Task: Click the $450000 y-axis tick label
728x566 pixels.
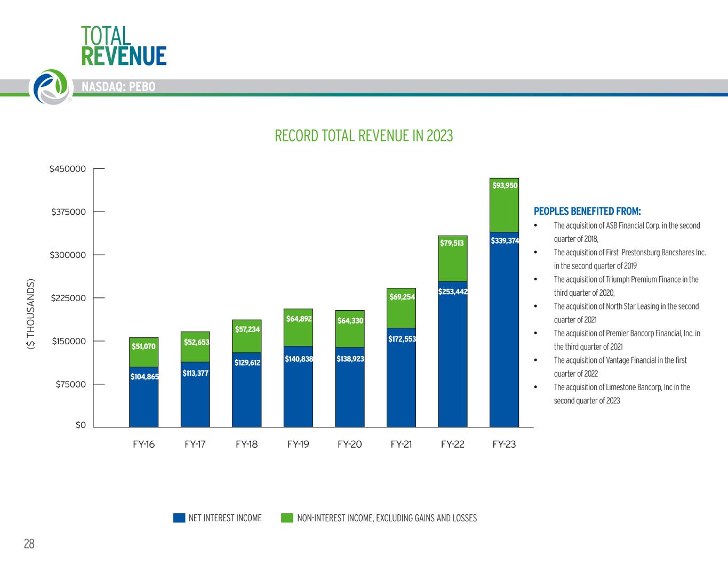Action: [67, 169]
